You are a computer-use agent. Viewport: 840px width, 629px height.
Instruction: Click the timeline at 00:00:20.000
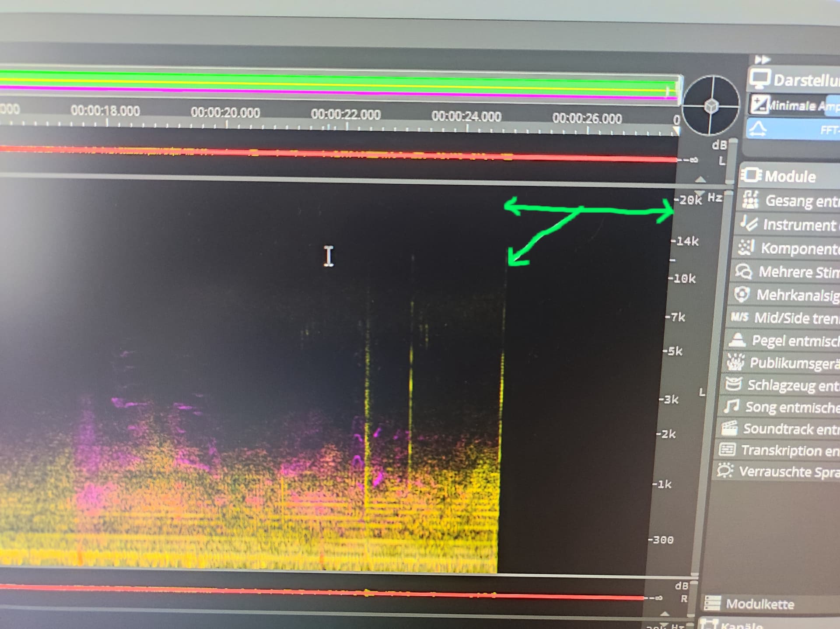click(x=225, y=112)
